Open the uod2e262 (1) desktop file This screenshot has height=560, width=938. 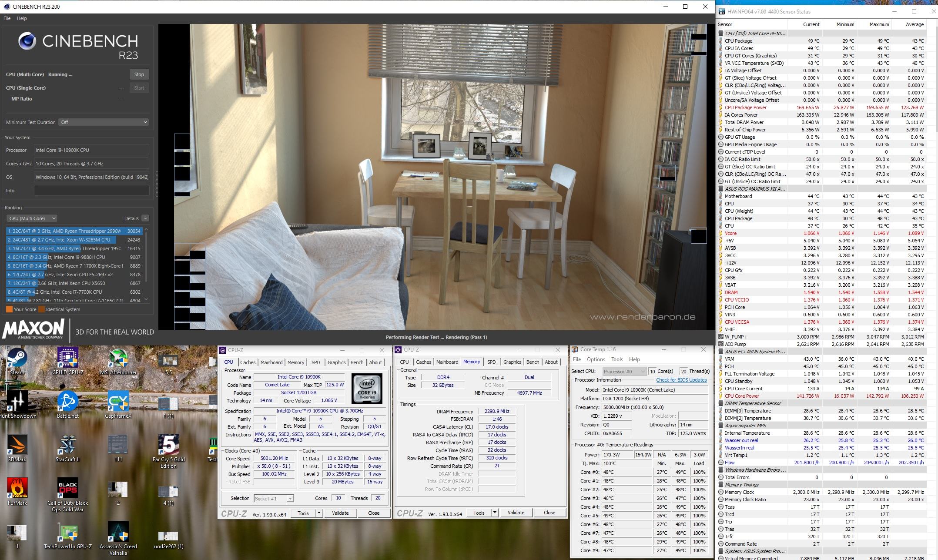[x=169, y=540]
